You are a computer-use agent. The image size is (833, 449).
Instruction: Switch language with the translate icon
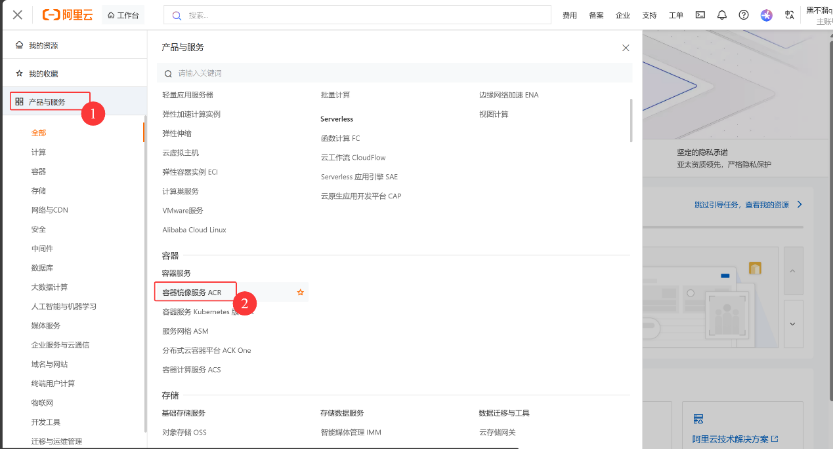[x=789, y=15]
